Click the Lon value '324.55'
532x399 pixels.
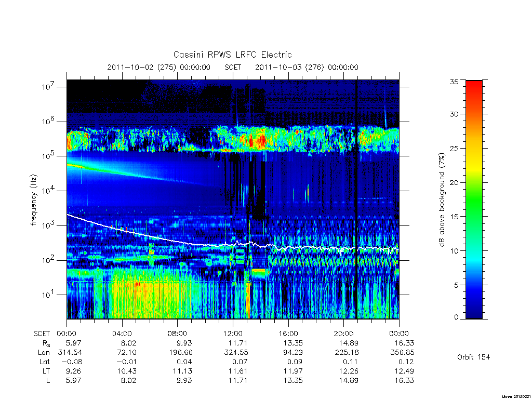[x=236, y=353]
